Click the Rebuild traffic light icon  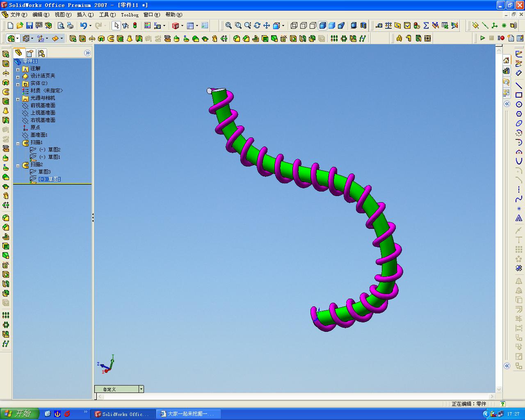coord(135,25)
